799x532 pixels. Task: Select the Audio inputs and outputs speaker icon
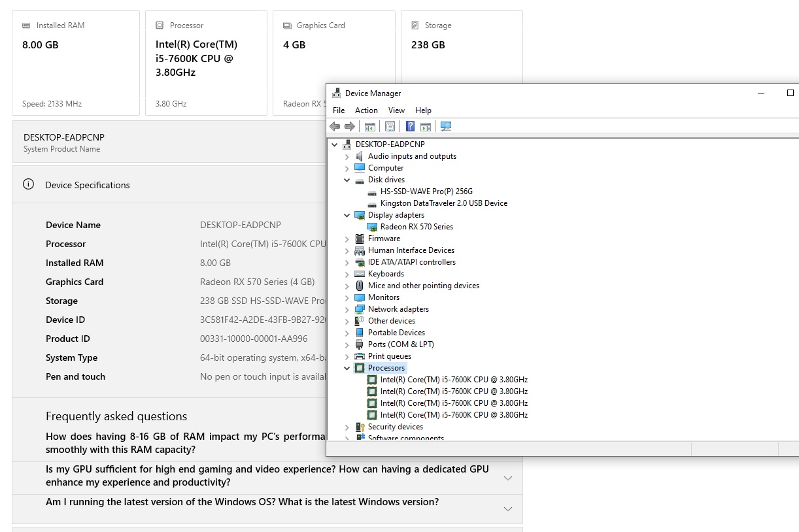click(x=360, y=156)
